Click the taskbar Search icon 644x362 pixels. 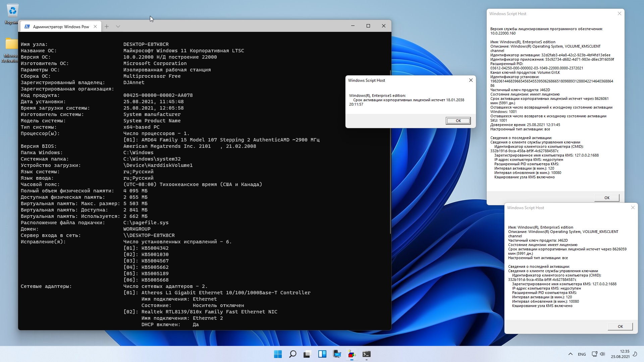[x=292, y=354]
